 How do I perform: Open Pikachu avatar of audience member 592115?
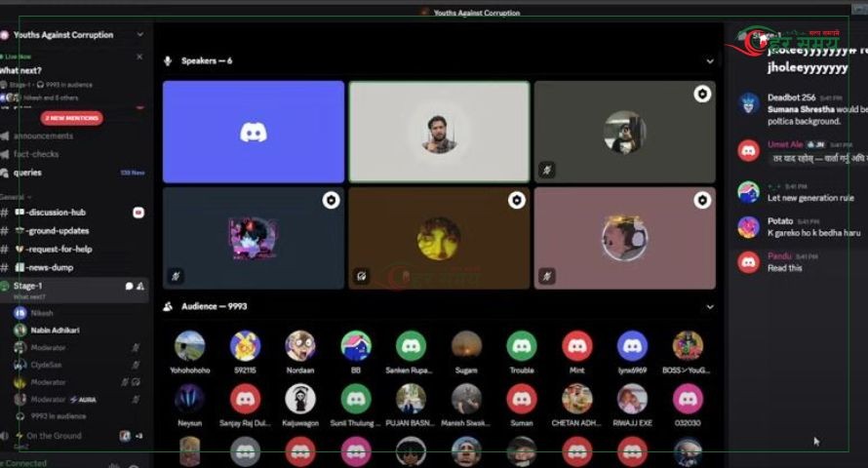[x=245, y=346]
